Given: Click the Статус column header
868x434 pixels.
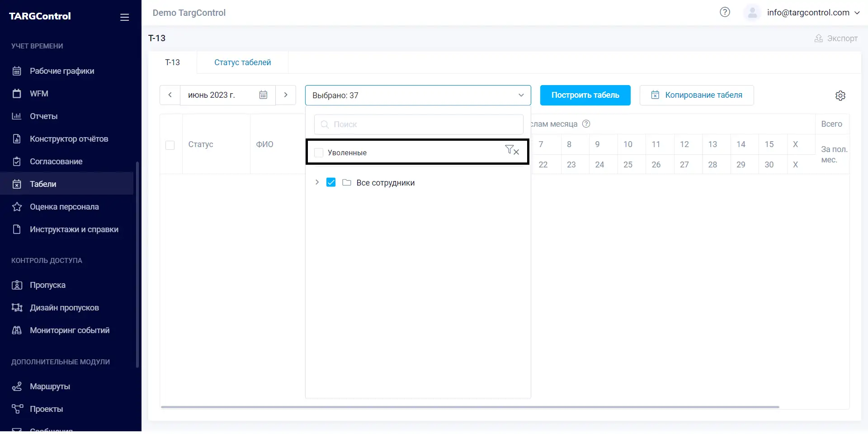Looking at the screenshot, I should [x=201, y=144].
